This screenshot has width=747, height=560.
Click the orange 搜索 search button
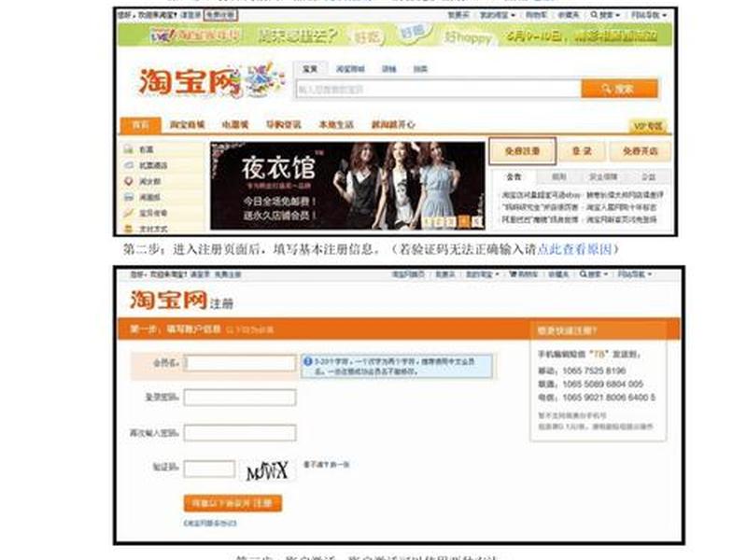coord(619,89)
